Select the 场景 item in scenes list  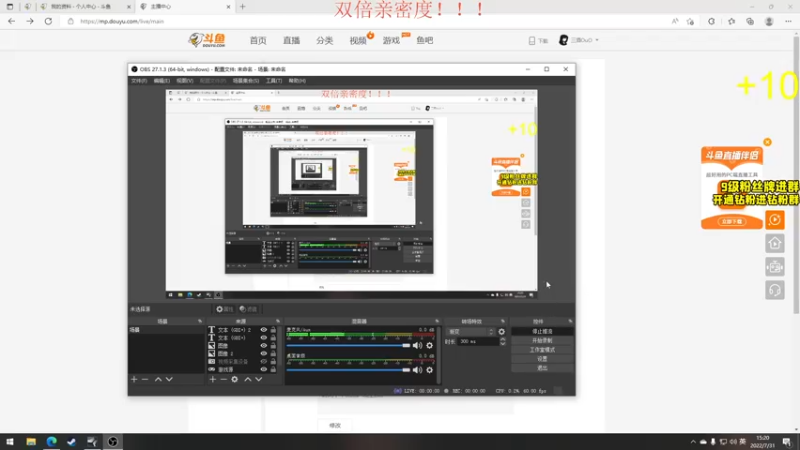click(x=166, y=330)
